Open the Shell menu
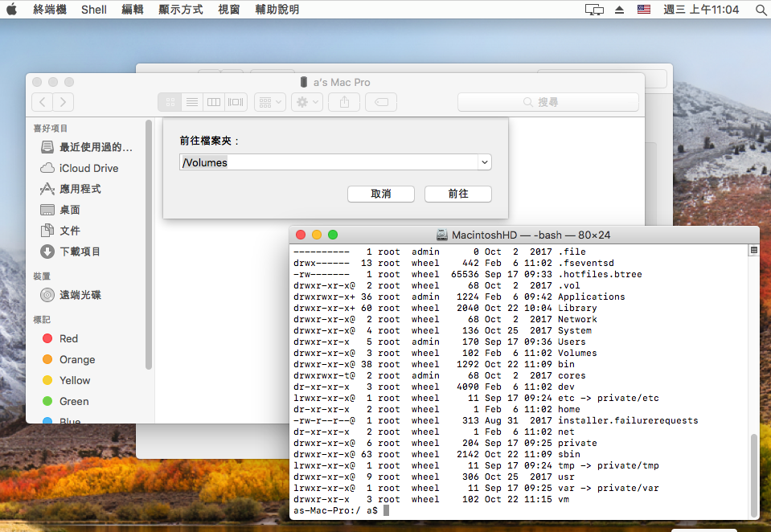The width and height of the screenshot is (771, 532). pos(94,10)
